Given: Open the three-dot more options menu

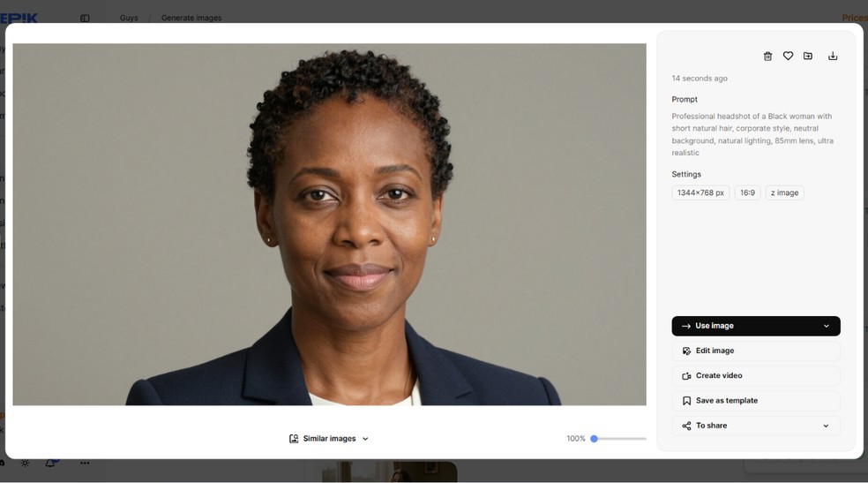Looking at the screenshot, I should click(85, 463).
